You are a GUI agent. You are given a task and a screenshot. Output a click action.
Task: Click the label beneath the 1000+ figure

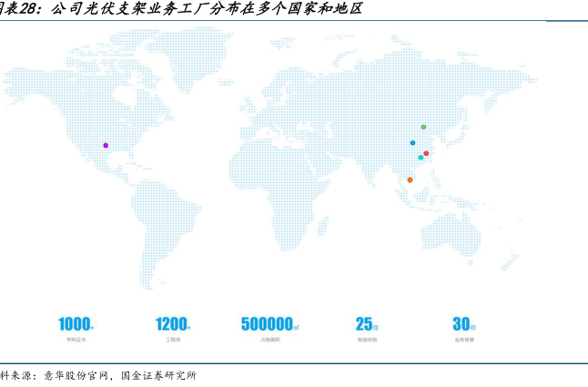coord(76,340)
